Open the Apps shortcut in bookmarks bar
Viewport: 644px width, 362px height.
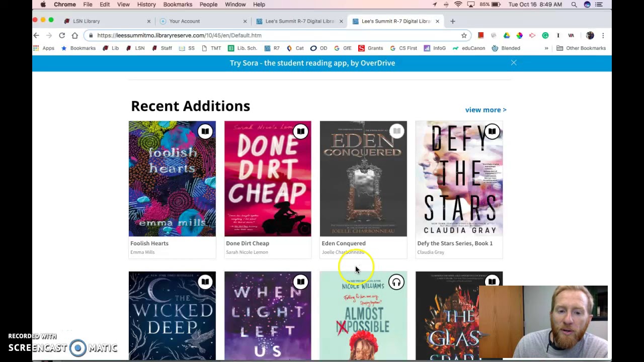(44, 48)
